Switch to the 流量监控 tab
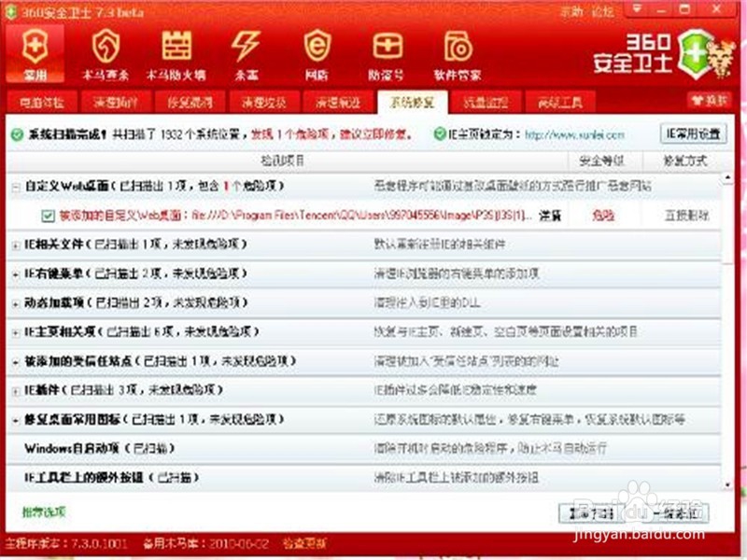This screenshot has width=747, height=560. [x=486, y=102]
